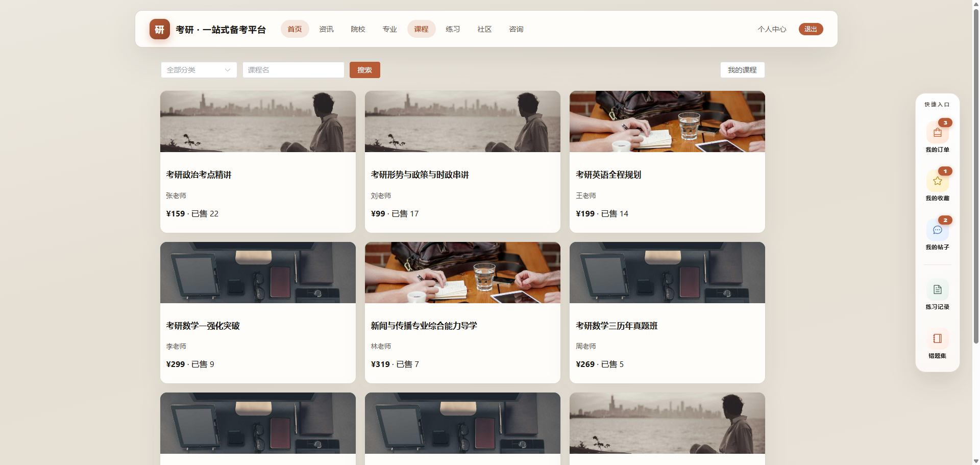Screen dimensions: 980x465
Task: Click the 我的收藏 label
Action: tap(937, 198)
